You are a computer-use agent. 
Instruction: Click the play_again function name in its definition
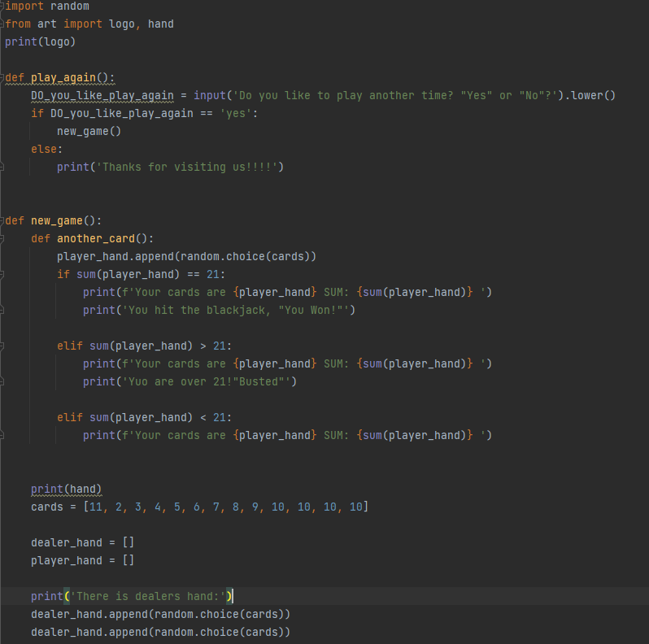63,78
